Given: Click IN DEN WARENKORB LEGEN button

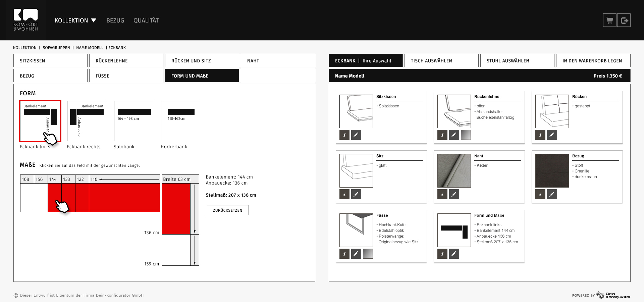Looking at the screenshot, I should 593,61.
